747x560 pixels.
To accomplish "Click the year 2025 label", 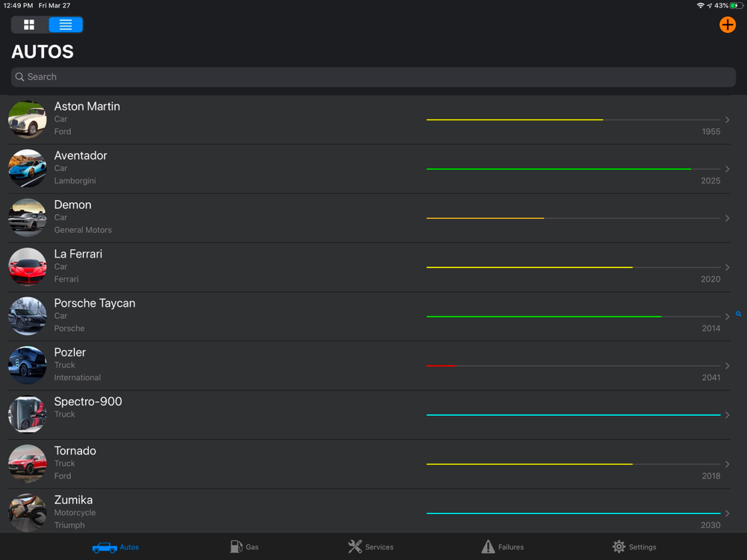I will point(710,181).
